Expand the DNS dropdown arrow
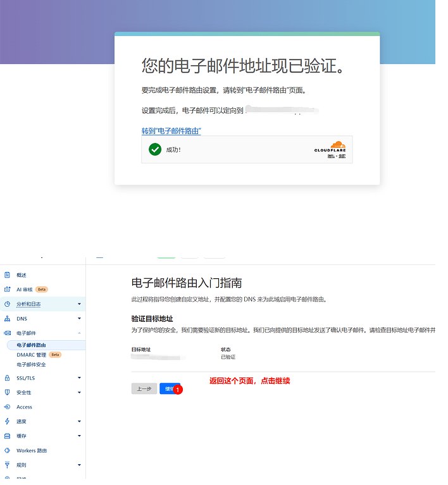 point(79,318)
